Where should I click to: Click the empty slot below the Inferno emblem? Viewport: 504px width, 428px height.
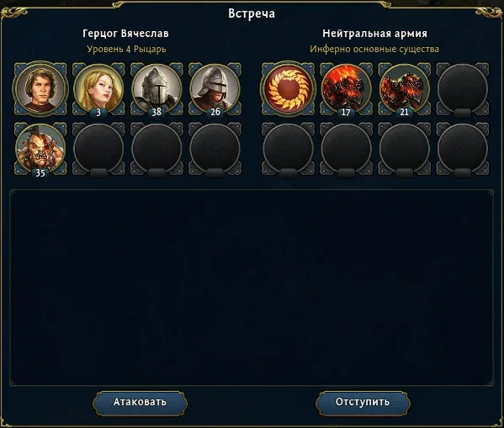(x=288, y=149)
